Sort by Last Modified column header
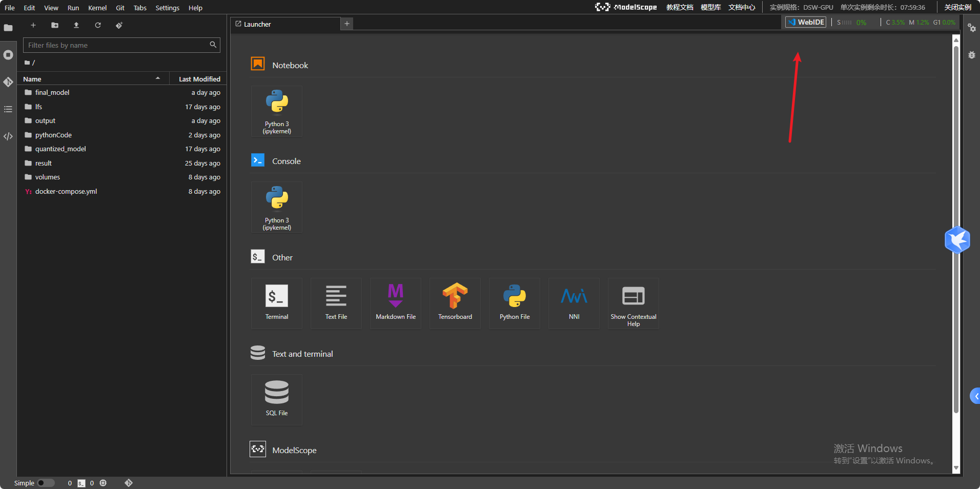Image resolution: width=980 pixels, height=489 pixels. click(199, 79)
